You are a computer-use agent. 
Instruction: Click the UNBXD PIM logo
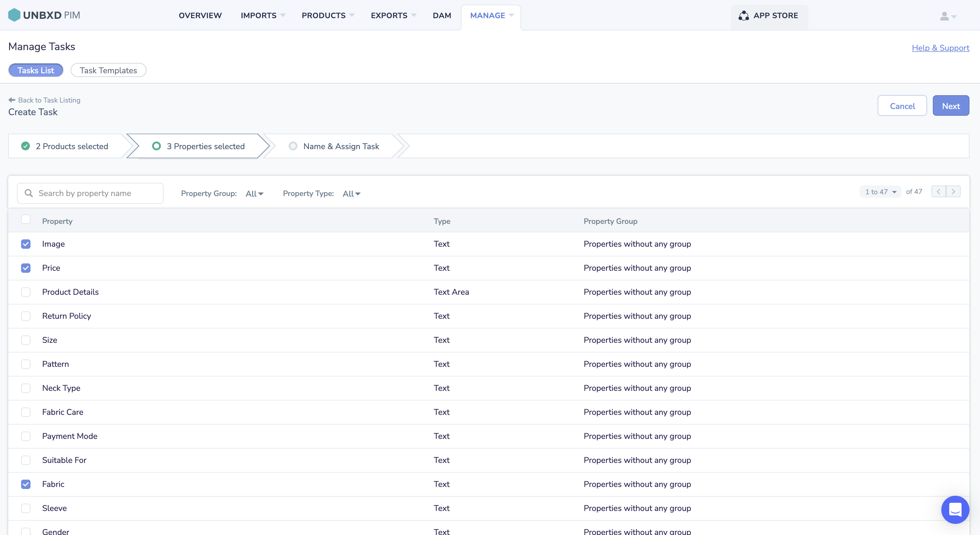[44, 15]
